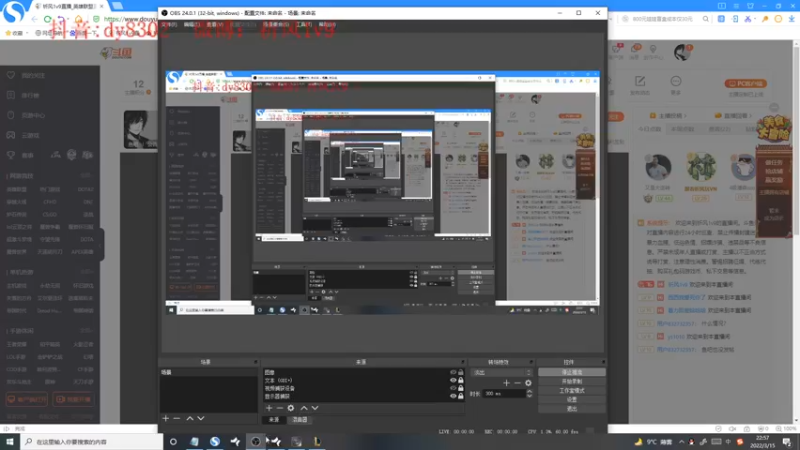This screenshot has height=450, width=800.
Task: Toggle visibility of 文本 (GDI+) source
Action: (x=453, y=380)
